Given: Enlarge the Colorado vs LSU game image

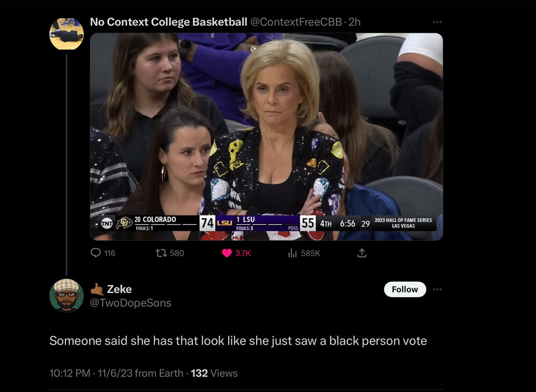Looking at the screenshot, I should pos(266,137).
